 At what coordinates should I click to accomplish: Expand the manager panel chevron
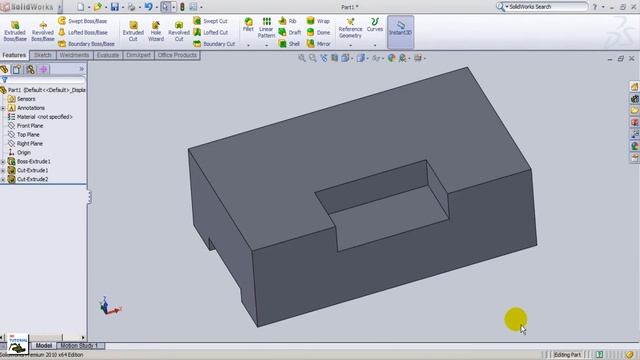(82, 69)
